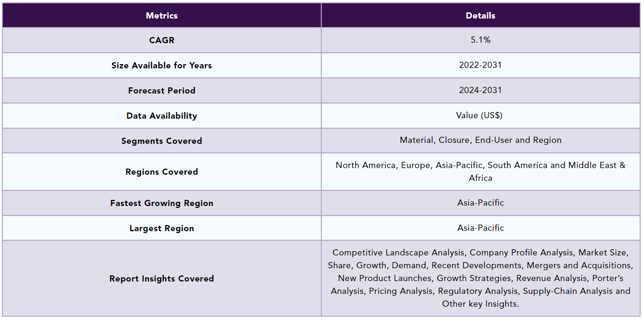Screen dimensions: 644x320
Task: Click Asia-Pacific in Fastest Growing Region row
Action: pyautogui.click(x=480, y=203)
